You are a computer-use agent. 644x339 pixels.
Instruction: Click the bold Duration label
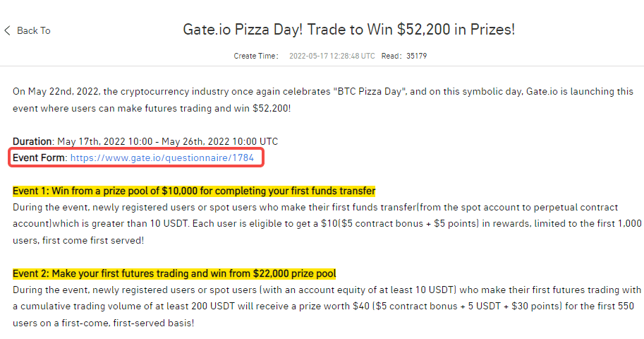click(x=32, y=141)
